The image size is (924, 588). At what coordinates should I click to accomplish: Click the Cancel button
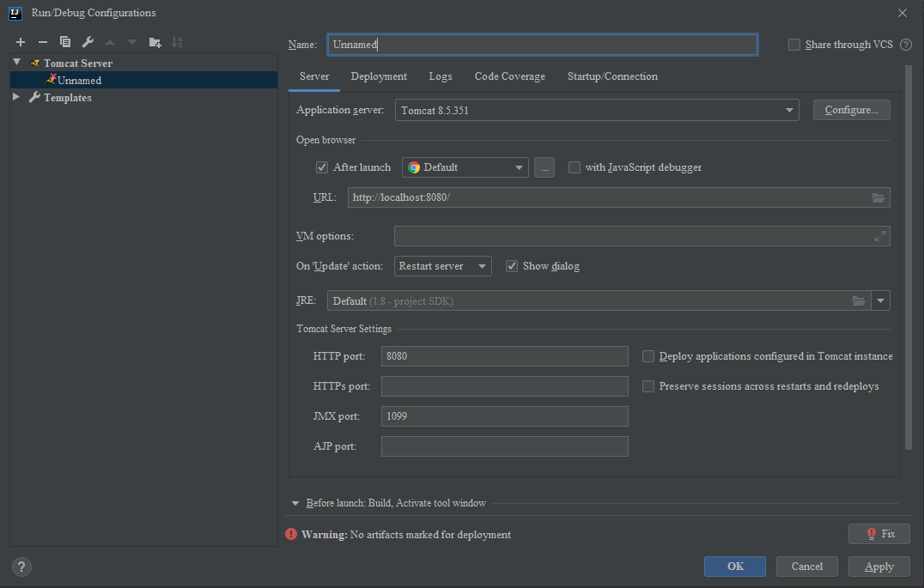click(806, 567)
